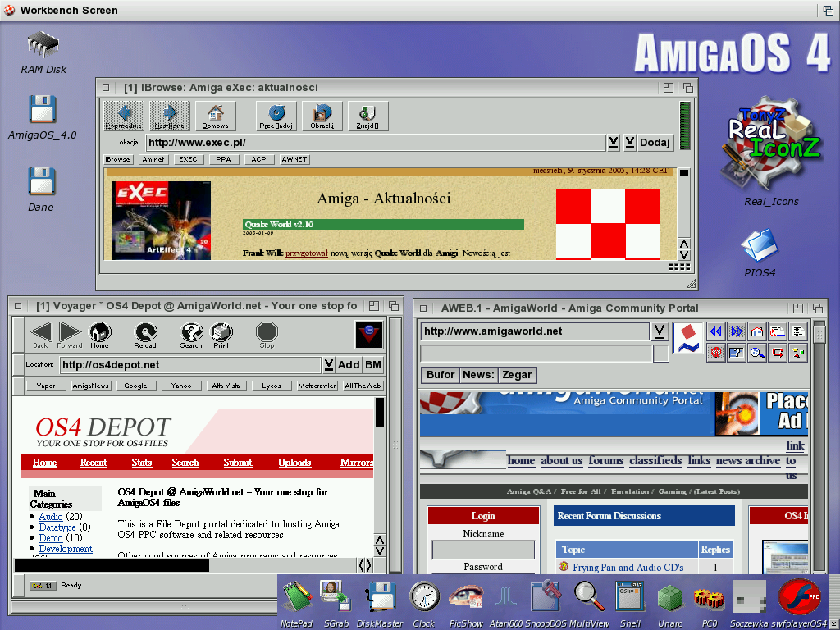
Task: Click Bufor button in AWeb
Action: (x=441, y=375)
